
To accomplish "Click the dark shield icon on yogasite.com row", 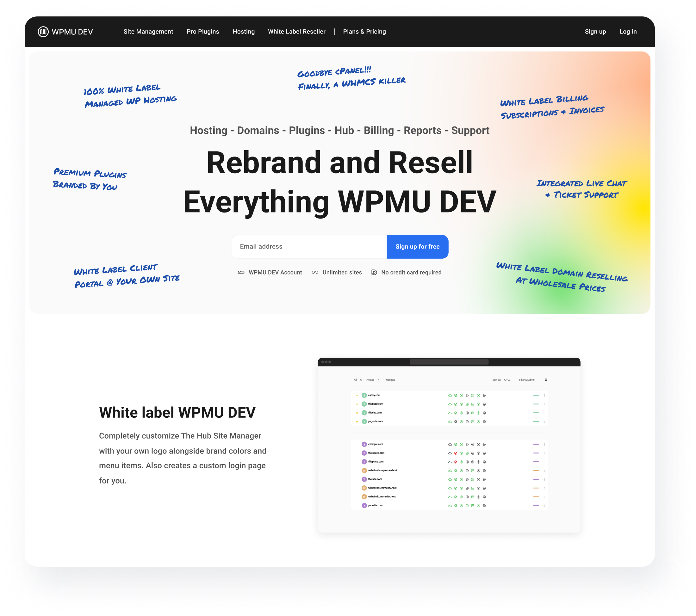I will pyautogui.click(x=456, y=422).
